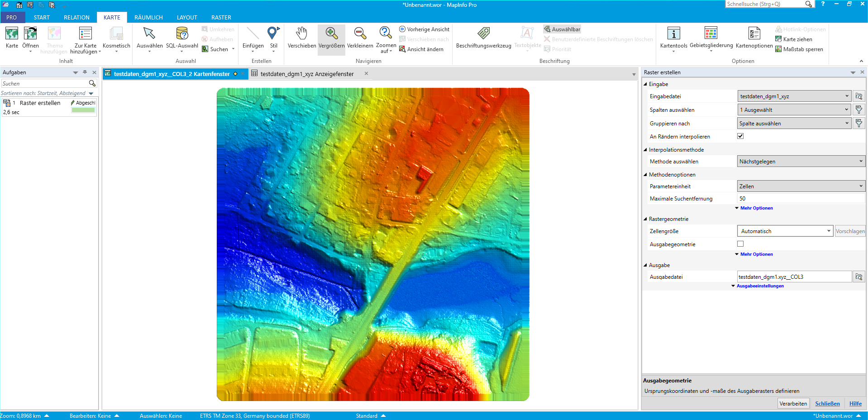Switch to the RASTER ribbon tab

221,17
